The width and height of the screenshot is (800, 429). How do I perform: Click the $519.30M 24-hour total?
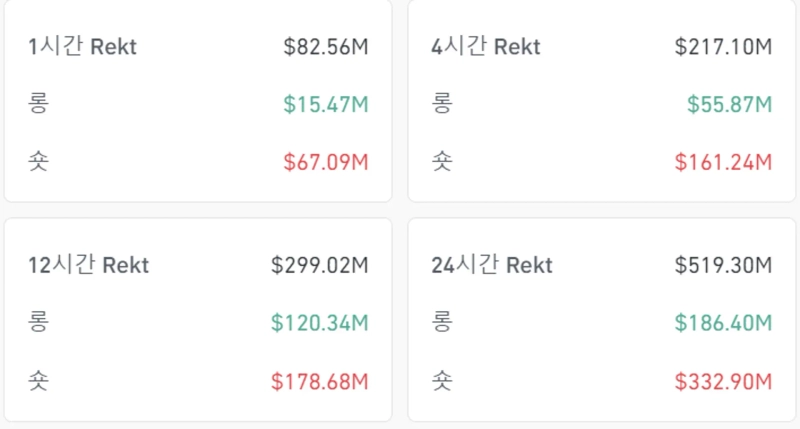pyautogui.click(x=723, y=266)
